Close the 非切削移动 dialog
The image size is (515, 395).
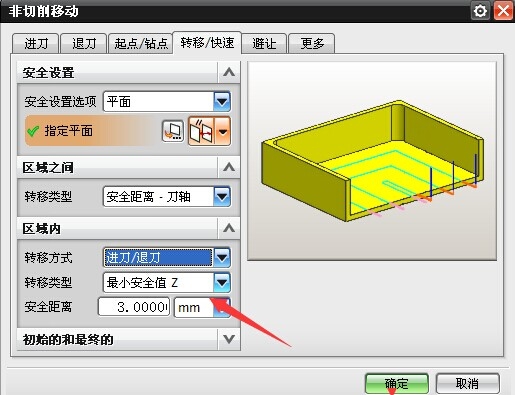coord(503,11)
